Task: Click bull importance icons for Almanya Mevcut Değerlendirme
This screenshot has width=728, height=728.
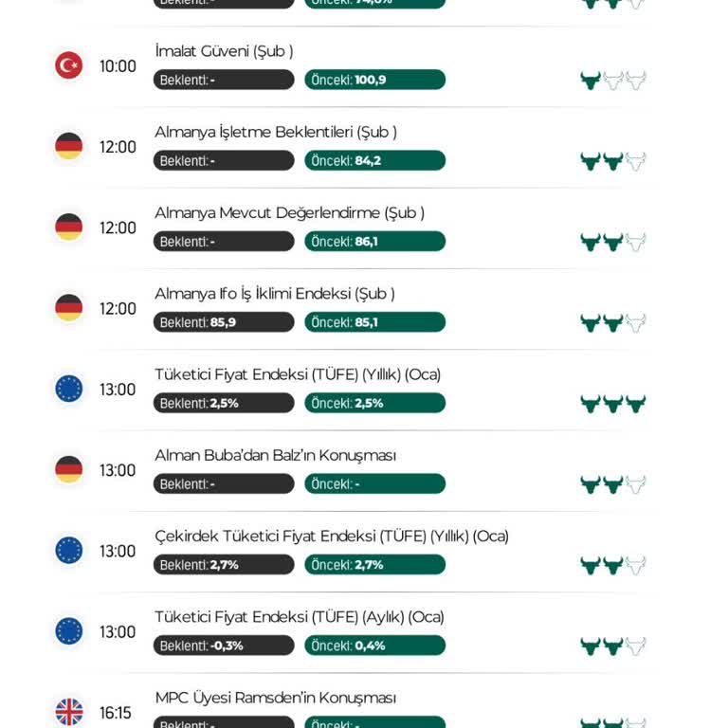Action: point(612,242)
